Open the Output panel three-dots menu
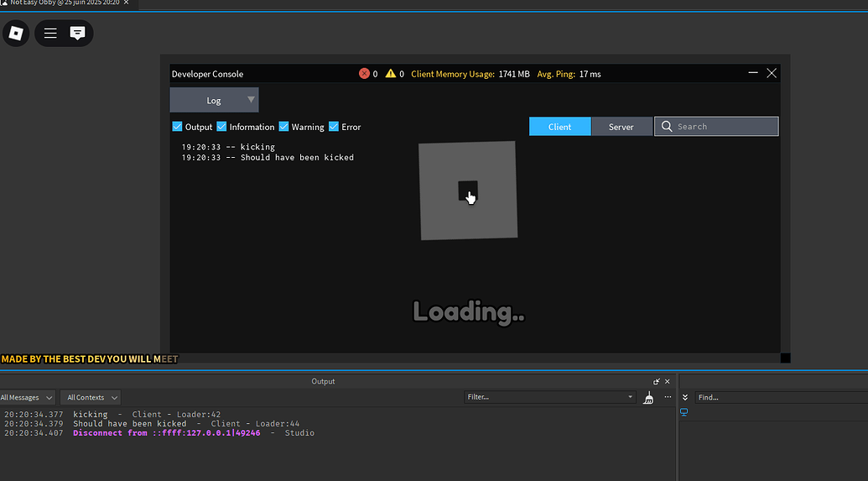868x481 pixels. coord(668,397)
